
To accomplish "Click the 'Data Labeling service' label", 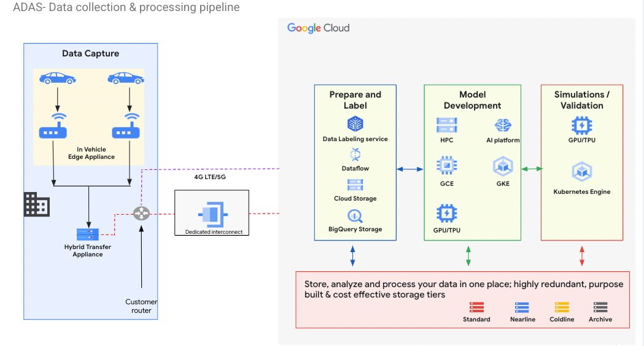I will [355, 139].
